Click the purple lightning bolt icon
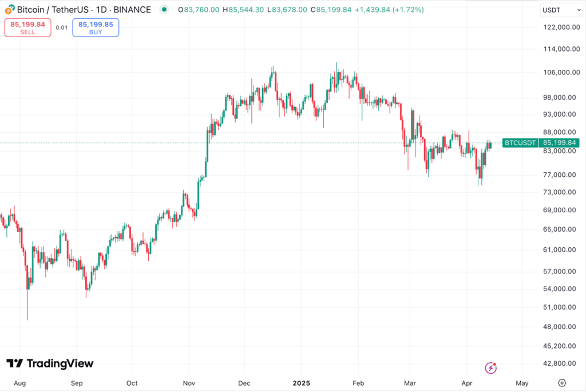Screen dimensions: 586x392 490,367
